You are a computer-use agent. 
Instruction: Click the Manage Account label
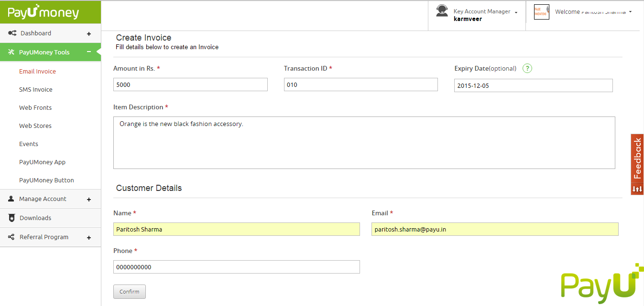[x=43, y=199]
